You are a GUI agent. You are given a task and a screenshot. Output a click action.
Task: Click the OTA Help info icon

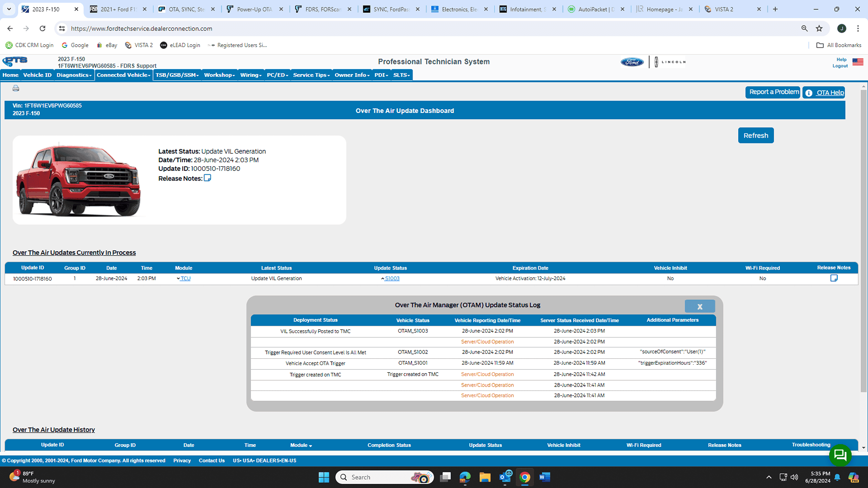pyautogui.click(x=809, y=93)
